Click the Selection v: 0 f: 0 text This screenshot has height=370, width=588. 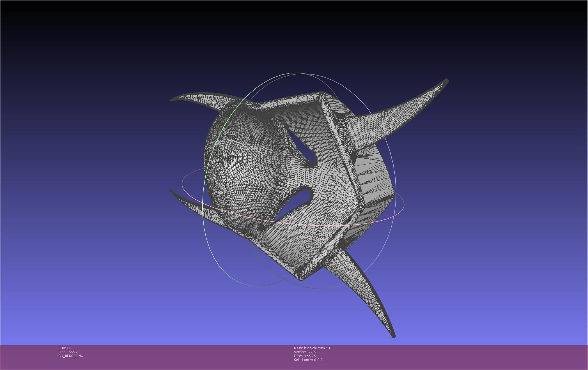[x=308, y=360]
